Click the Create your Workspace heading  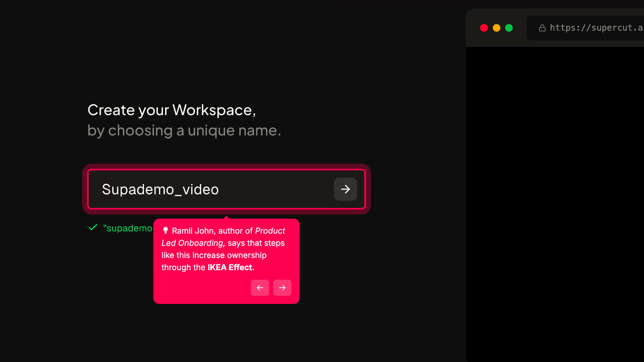[172, 110]
